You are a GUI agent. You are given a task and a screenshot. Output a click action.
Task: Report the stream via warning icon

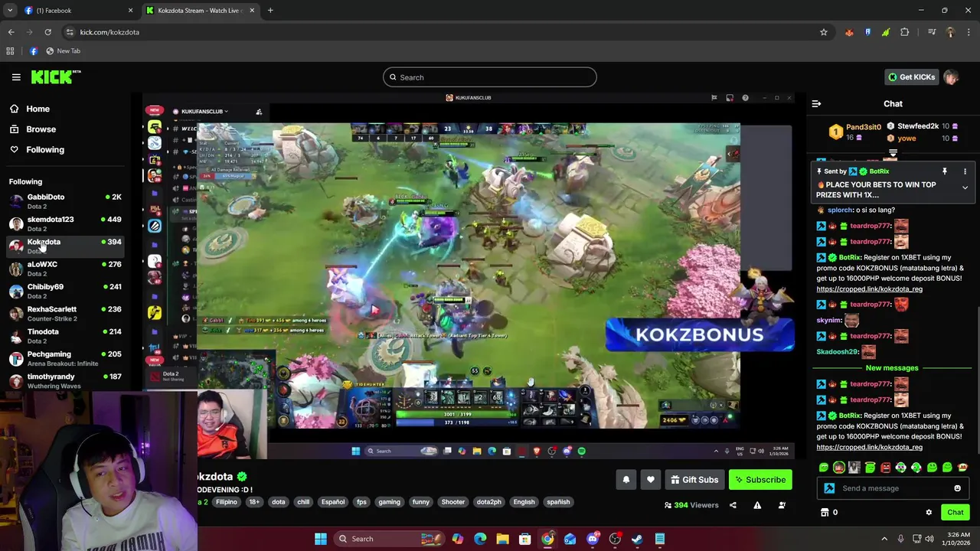pos(757,505)
